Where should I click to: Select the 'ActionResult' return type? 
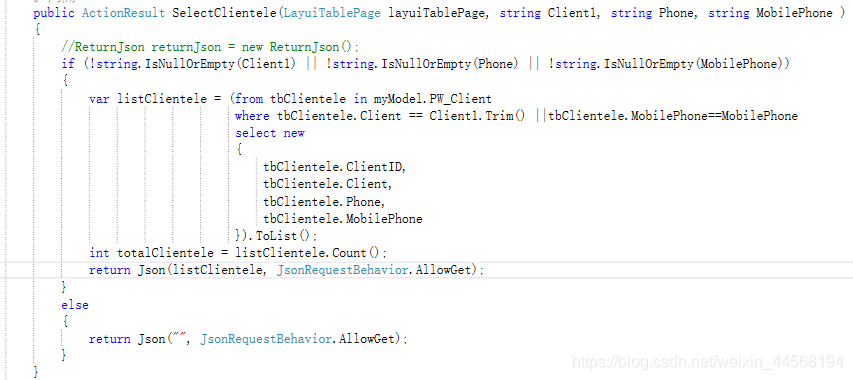(123, 13)
